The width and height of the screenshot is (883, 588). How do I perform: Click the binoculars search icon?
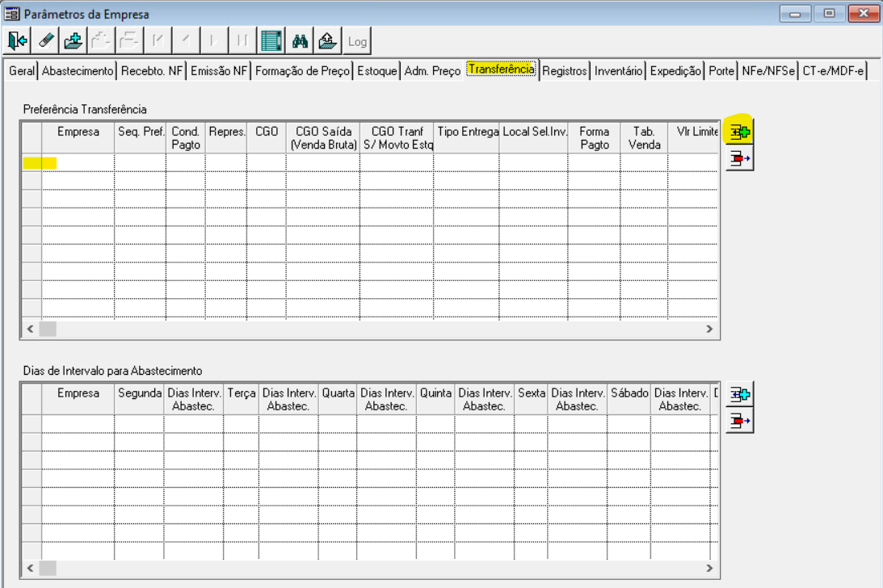pyautogui.click(x=300, y=40)
